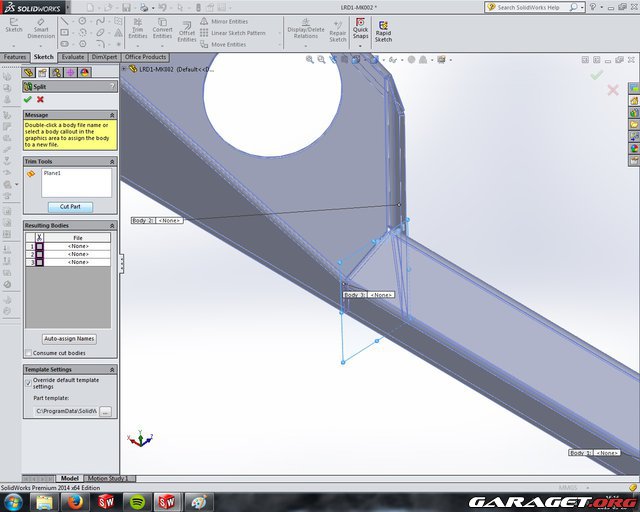The height and width of the screenshot is (512, 640).
Task: Click the Auto-assign Names button
Action: coord(69,339)
